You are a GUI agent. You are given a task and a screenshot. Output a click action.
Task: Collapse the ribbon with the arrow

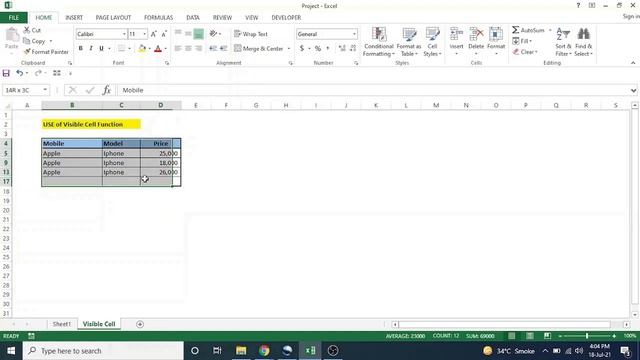coord(633,63)
